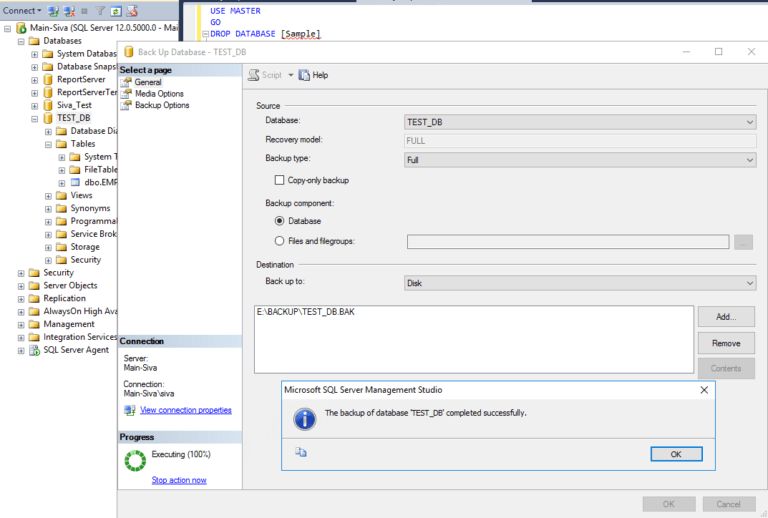768x518 pixels.
Task: Collapse the Tables folder in tree
Action: pos(47,144)
